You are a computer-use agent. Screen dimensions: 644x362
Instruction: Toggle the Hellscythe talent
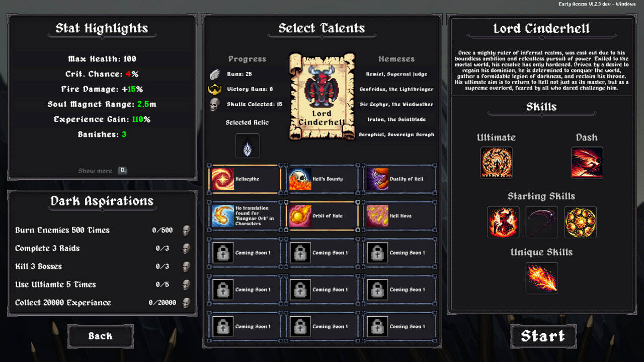[245, 179]
